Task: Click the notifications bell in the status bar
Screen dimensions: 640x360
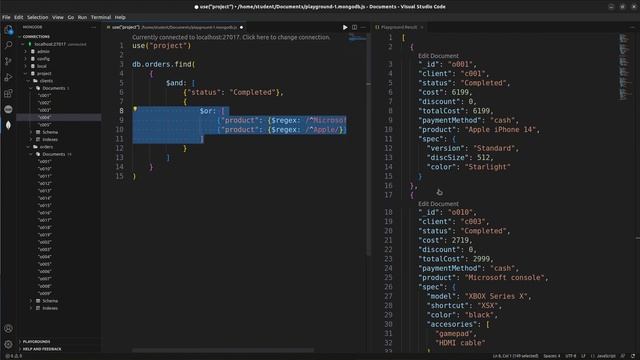Action: tap(633, 356)
